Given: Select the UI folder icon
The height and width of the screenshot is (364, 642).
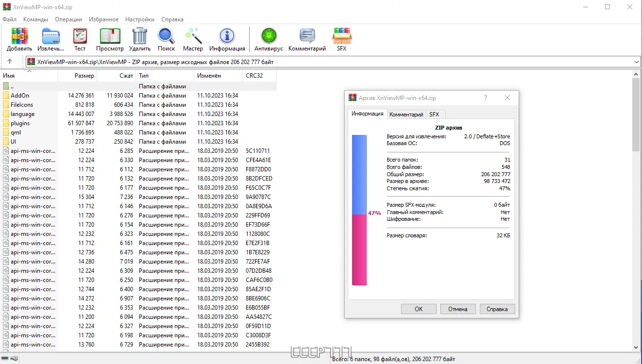Looking at the screenshot, I should (6, 142).
